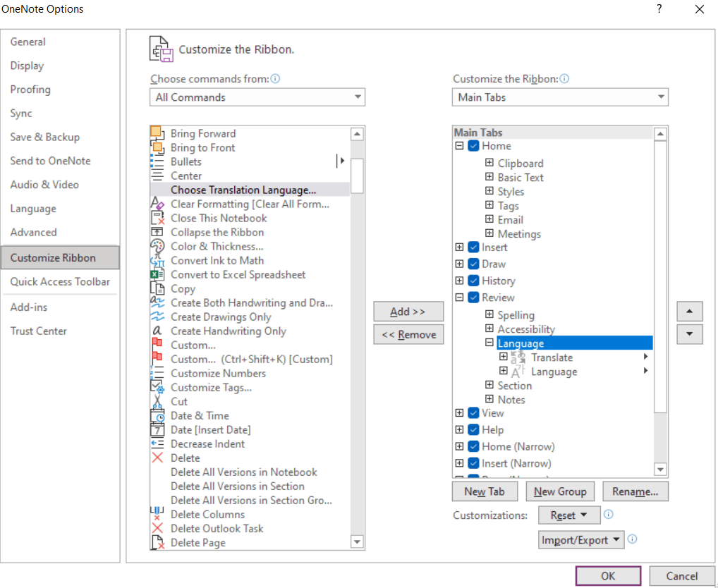Click the Delete Page icon
718x588 pixels.
click(157, 542)
